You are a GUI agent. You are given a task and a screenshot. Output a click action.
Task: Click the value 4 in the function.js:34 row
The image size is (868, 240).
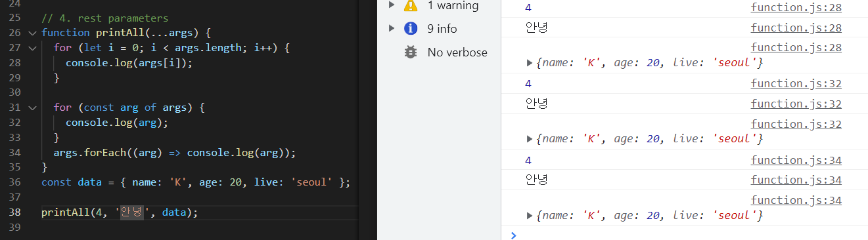point(529,160)
